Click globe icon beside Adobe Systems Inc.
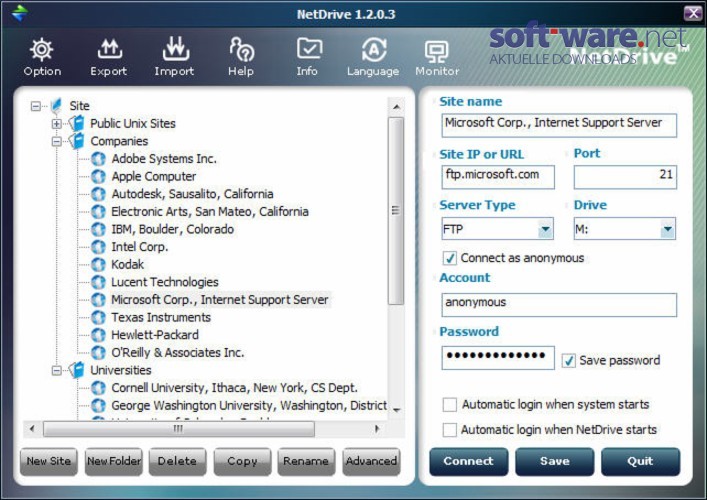 98,159
